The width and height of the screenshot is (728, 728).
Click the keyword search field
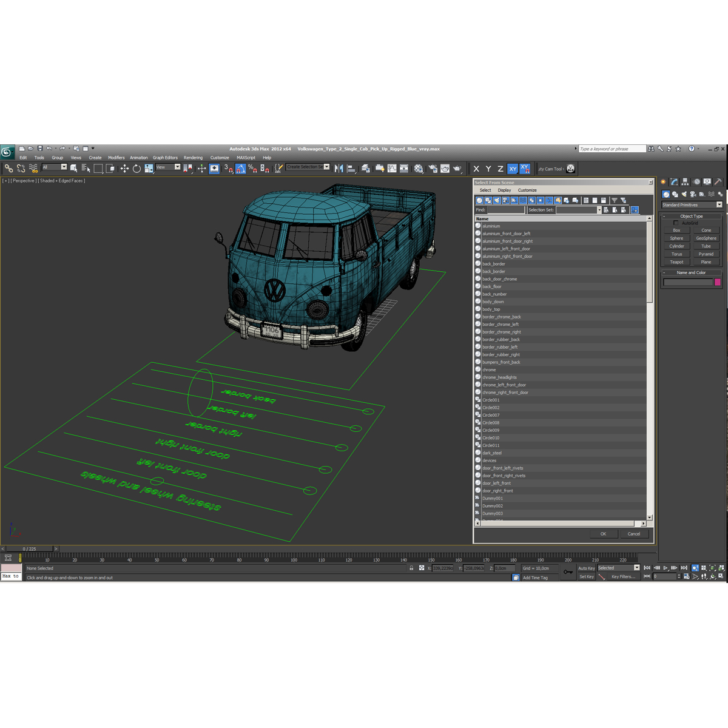click(x=612, y=149)
